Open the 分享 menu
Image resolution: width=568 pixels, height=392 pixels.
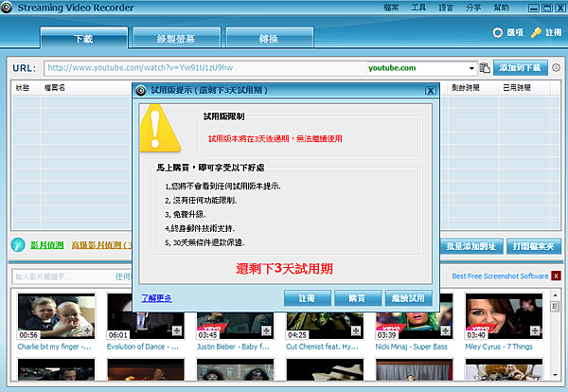point(473,8)
